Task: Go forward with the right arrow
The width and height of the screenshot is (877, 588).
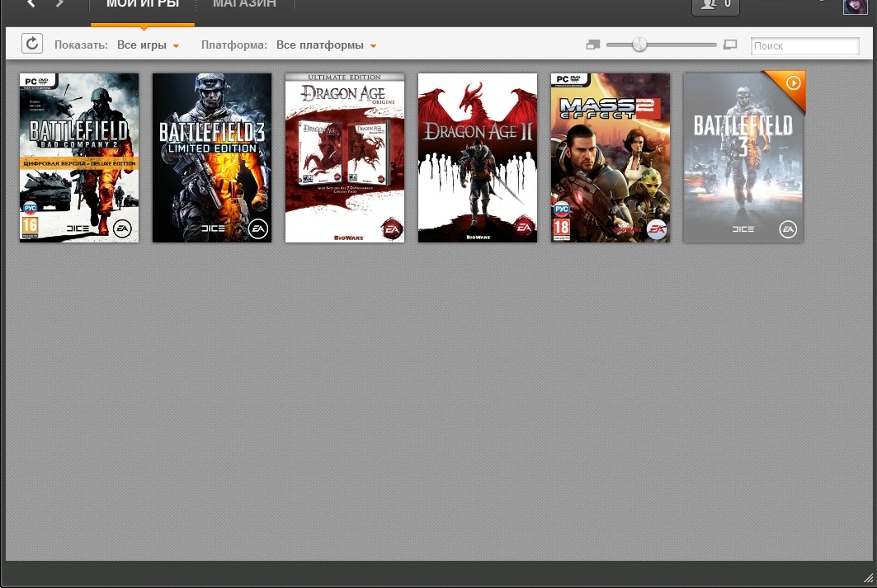Action: coord(59,3)
